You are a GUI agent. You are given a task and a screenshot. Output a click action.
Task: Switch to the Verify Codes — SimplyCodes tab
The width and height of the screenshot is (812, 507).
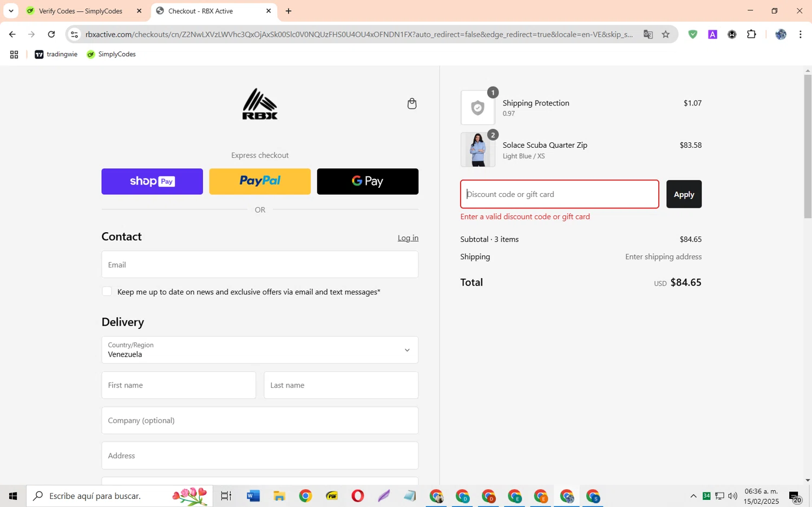pos(81,11)
